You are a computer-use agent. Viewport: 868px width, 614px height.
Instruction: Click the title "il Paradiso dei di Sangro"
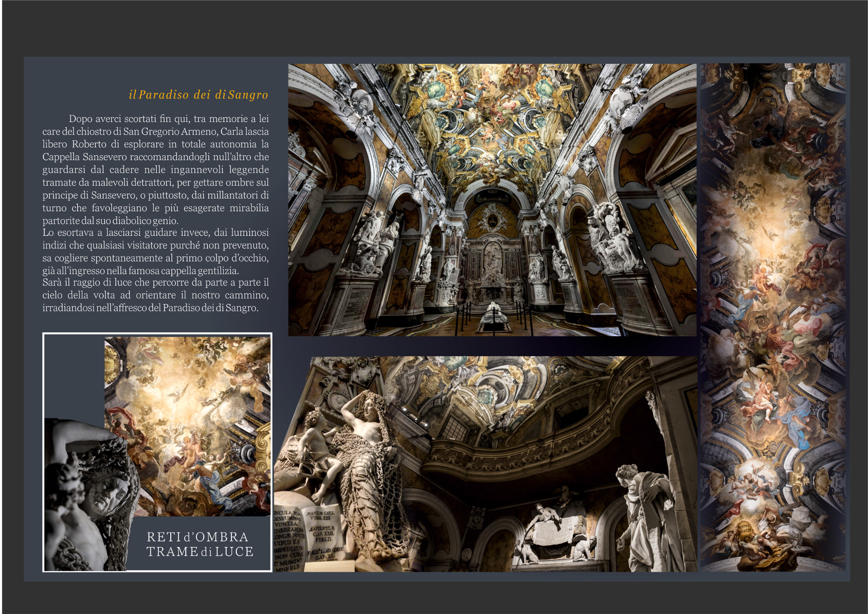(x=198, y=95)
